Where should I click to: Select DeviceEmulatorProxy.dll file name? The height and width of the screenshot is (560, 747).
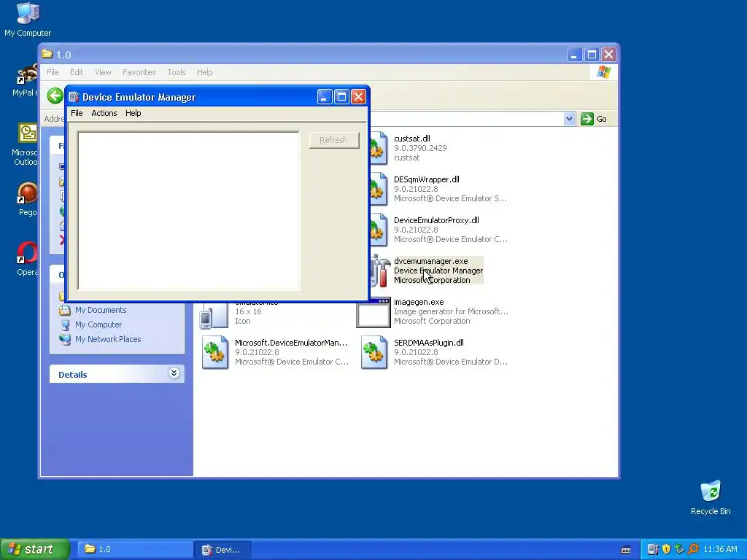point(436,220)
